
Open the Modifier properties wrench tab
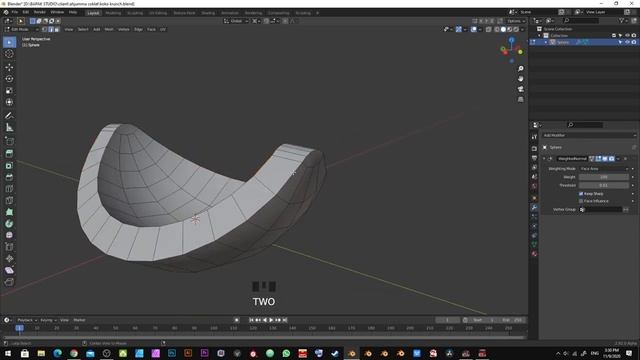point(534,207)
